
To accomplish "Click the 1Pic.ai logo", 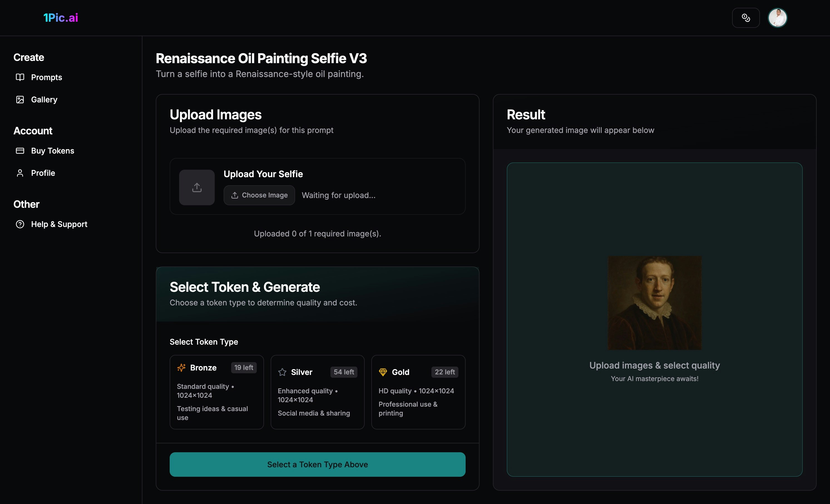I will tap(61, 18).
